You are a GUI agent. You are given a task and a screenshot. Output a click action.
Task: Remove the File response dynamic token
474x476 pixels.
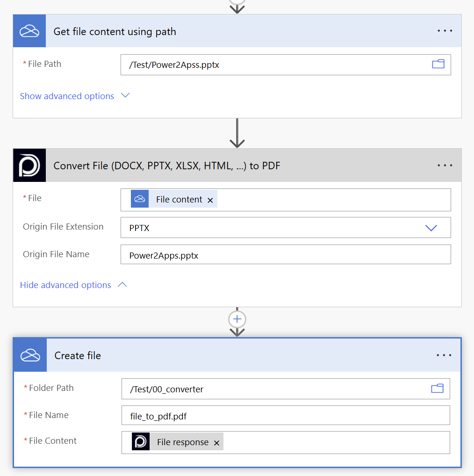pyautogui.click(x=216, y=443)
